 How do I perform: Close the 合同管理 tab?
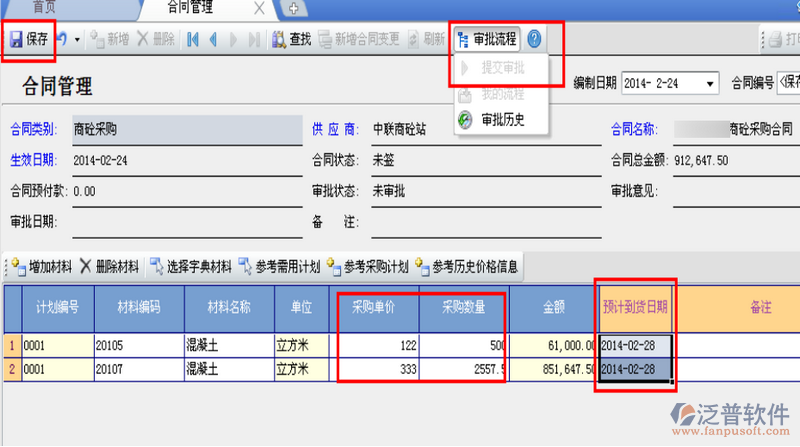(x=259, y=8)
